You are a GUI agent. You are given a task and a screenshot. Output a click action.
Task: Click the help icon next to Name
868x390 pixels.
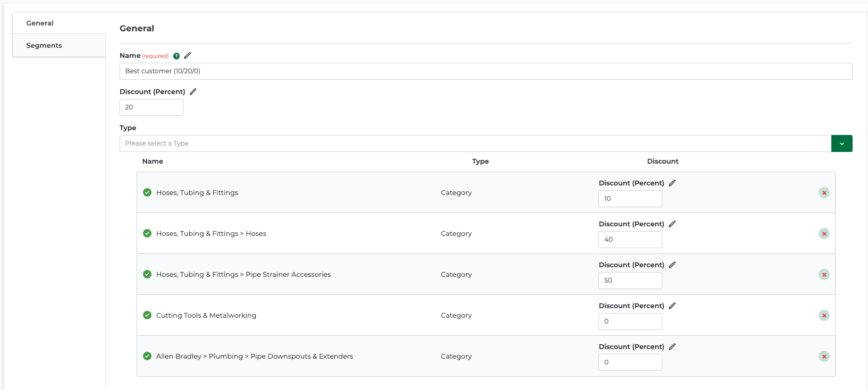coord(176,56)
